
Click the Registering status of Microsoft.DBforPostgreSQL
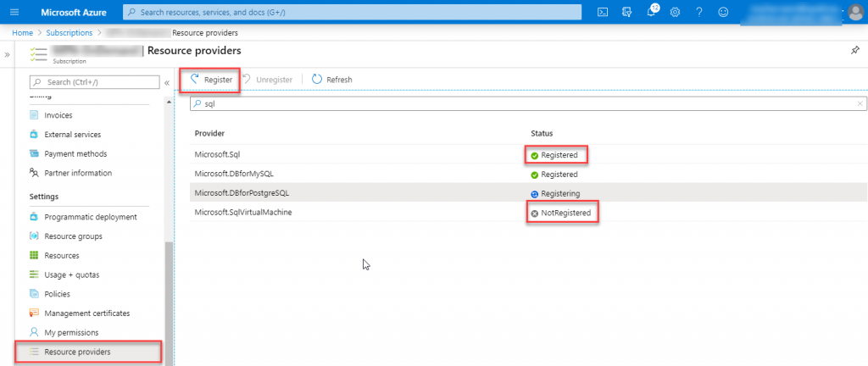555,193
